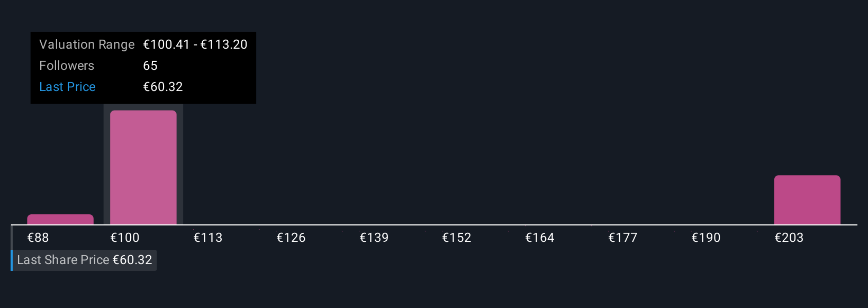Viewport: 868px width, 308px height.
Task: Click the €100 axis label
Action: (x=125, y=238)
